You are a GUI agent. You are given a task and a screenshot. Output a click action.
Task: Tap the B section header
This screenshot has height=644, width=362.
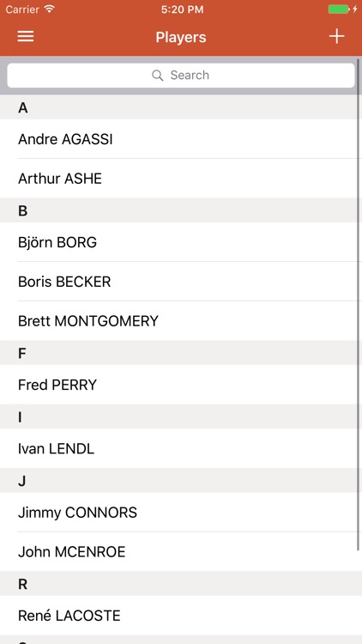coord(181,210)
